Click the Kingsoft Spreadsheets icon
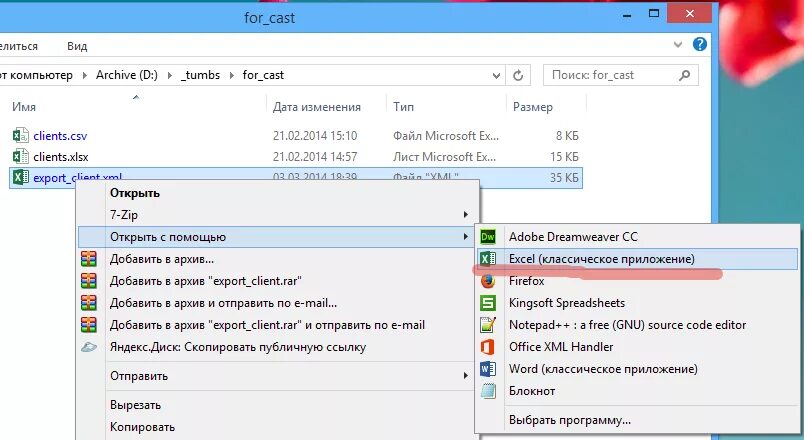This screenshot has height=440, width=804. pyautogui.click(x=488, y=303)
